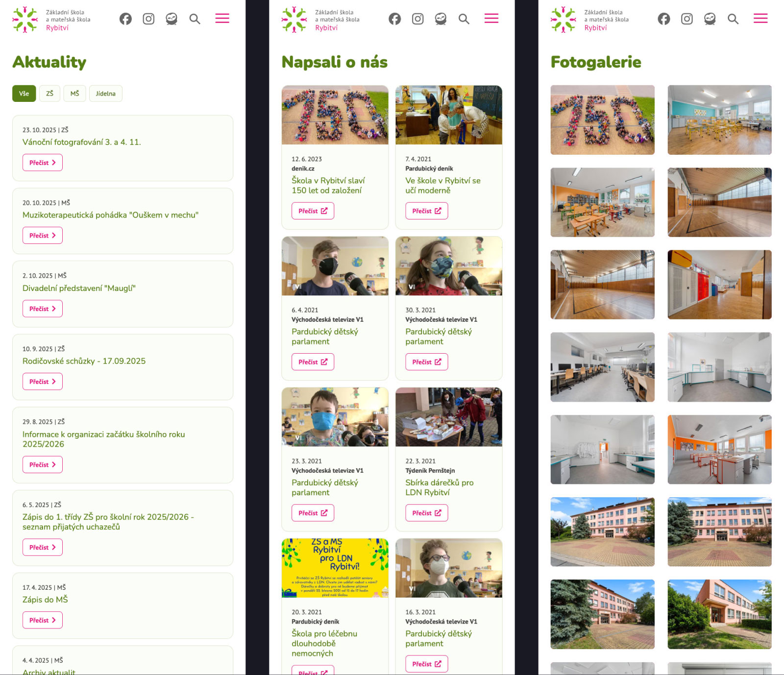Click the school fish logo above Aktuality
Viewport: 784px width, 675px height.
tap(25, 20)
